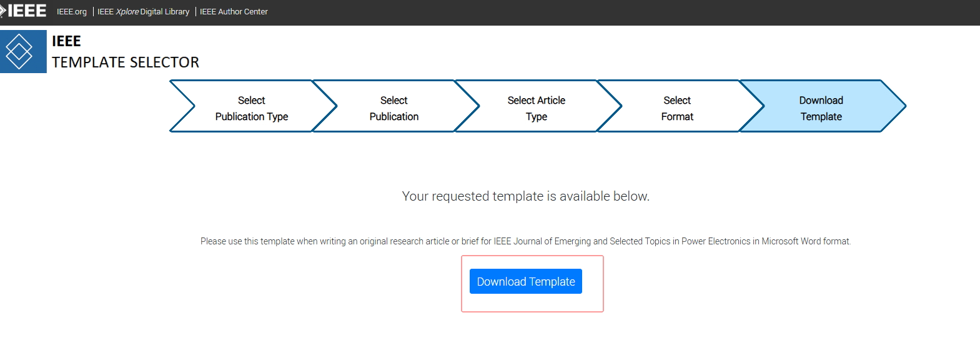
Task: Click the blue Download Template button
Action: click(526, 281)
